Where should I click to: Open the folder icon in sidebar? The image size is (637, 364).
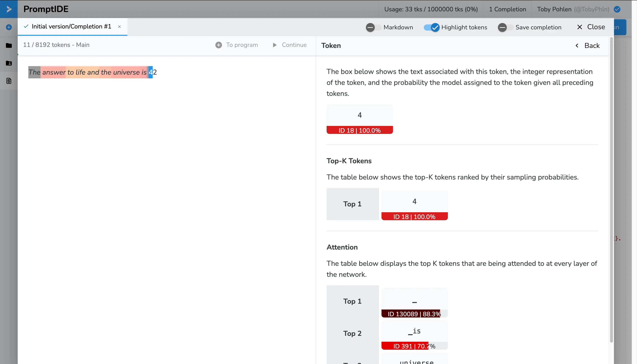click(x=9, y=45)
